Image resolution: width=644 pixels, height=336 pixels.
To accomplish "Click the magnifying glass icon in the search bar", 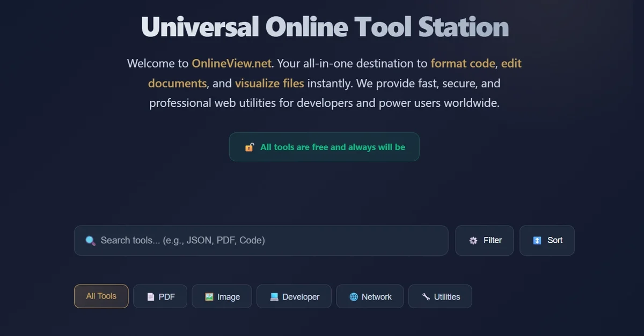I will pos(90,241).
